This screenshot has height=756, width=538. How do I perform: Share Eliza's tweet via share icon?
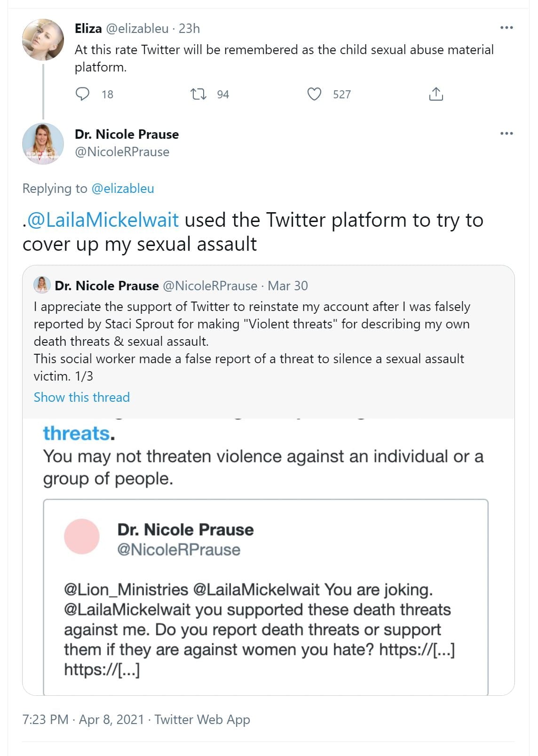click(x=436, y=94)
